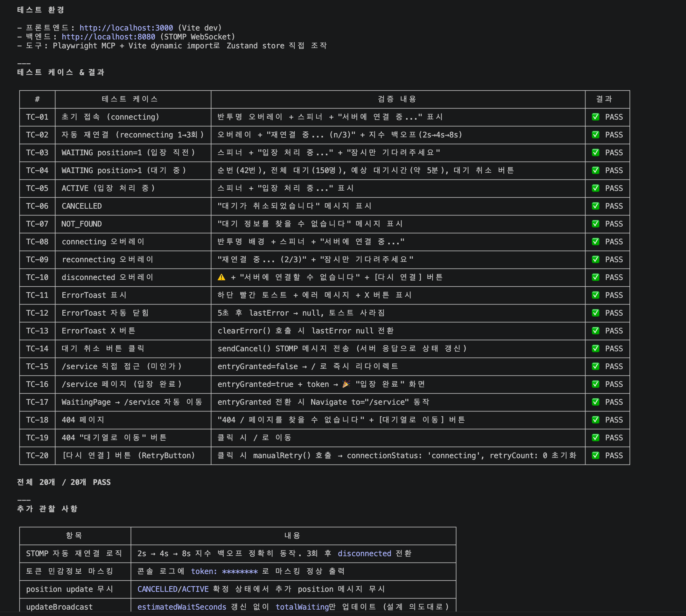Click the '테스트 케이스' column header
This screenshot has width=686, height=616.
click(130, 99)
